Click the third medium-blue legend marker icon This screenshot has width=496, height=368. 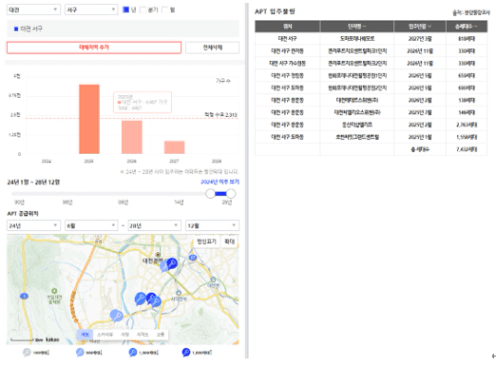pos(133,352)
